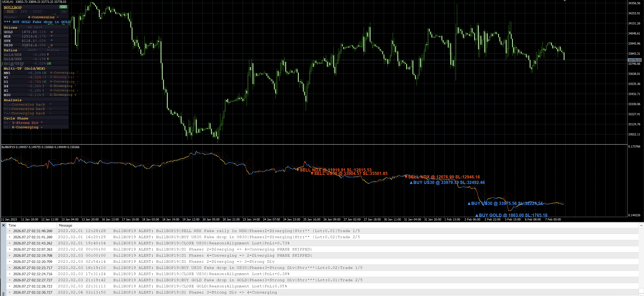Select log row BUY US30 Trade 2/5

coord(322,237)
